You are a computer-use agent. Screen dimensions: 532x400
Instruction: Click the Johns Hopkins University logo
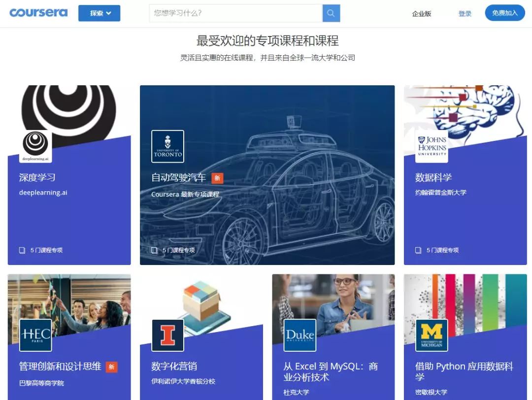(432, 146)
